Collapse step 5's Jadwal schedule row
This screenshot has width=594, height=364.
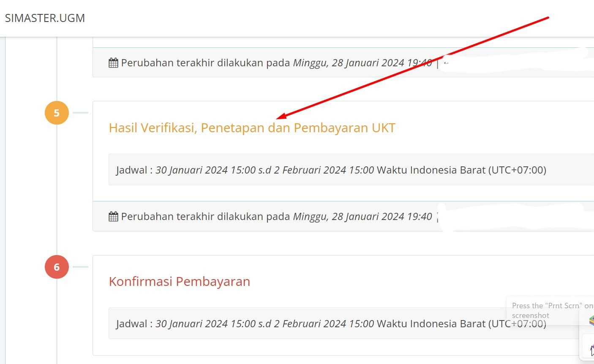click(330, 170)
